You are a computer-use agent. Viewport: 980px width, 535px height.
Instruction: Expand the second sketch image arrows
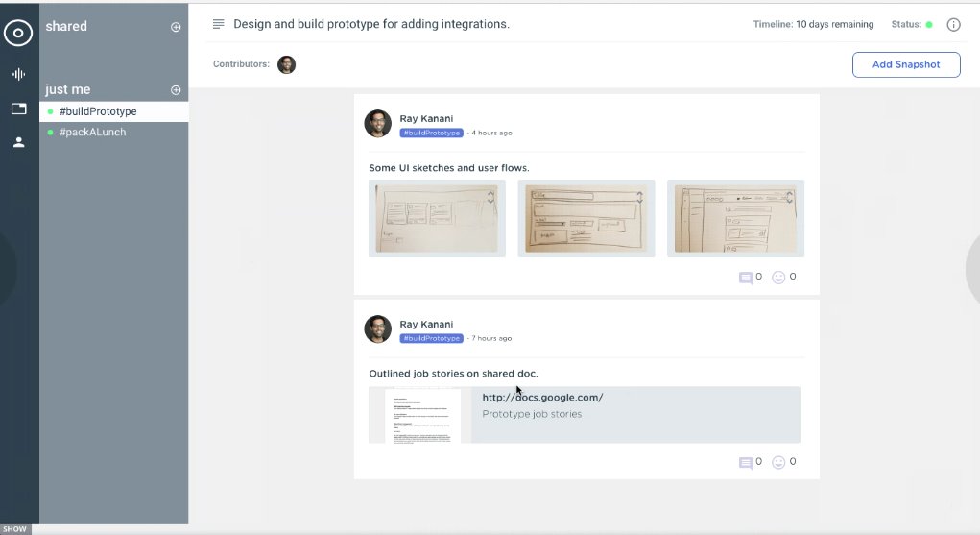(639, 197)
